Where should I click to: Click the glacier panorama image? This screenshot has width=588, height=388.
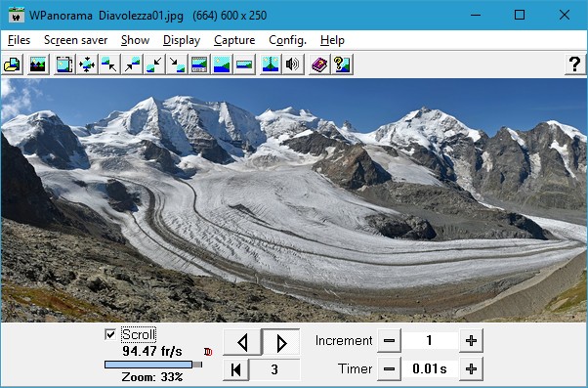294,200
